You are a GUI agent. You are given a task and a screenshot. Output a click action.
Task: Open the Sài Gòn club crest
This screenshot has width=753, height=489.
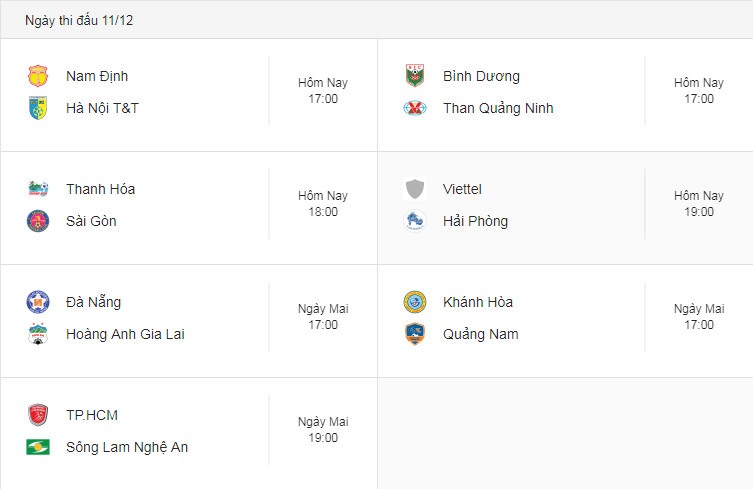click(x=38, y=221)
